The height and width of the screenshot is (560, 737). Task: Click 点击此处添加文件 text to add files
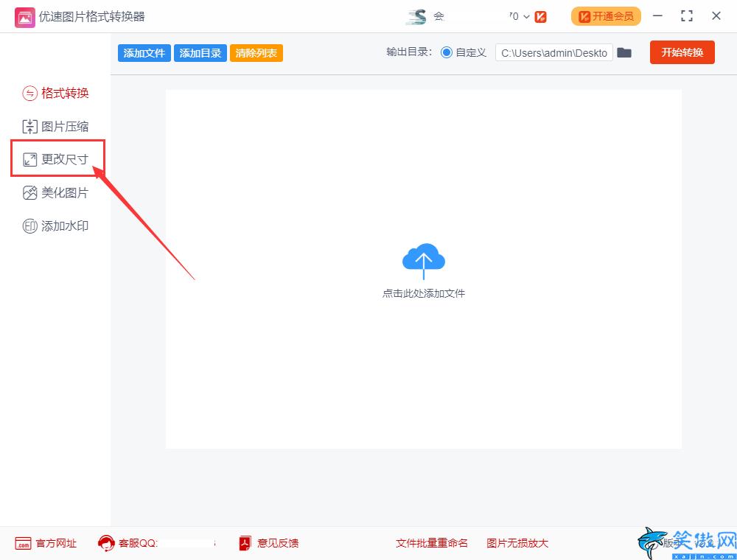424,293
